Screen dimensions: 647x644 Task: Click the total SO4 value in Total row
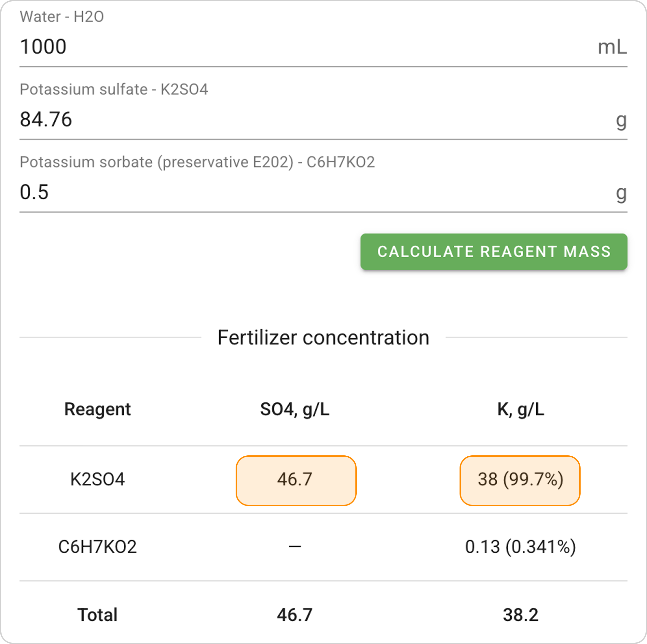point(295,615)
